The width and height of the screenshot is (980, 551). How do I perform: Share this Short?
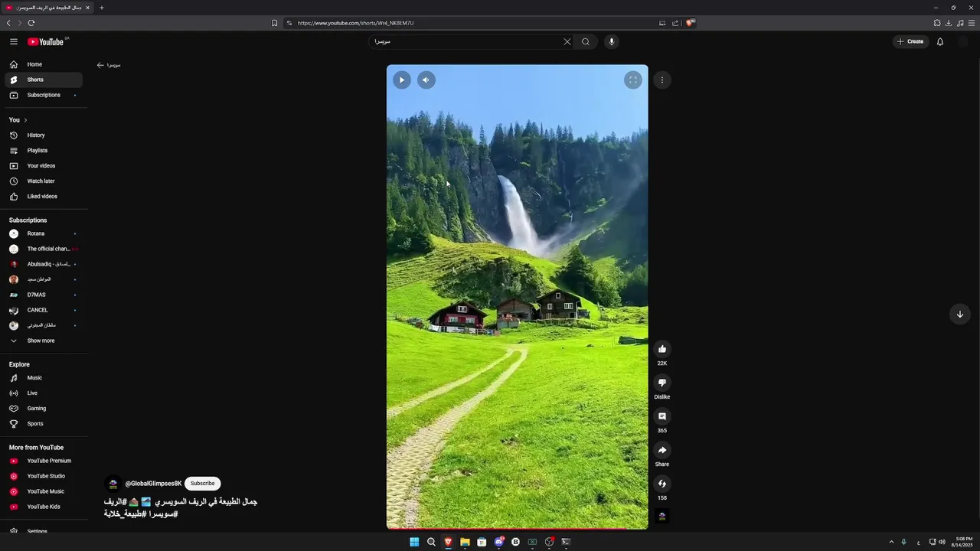point(662,450)
